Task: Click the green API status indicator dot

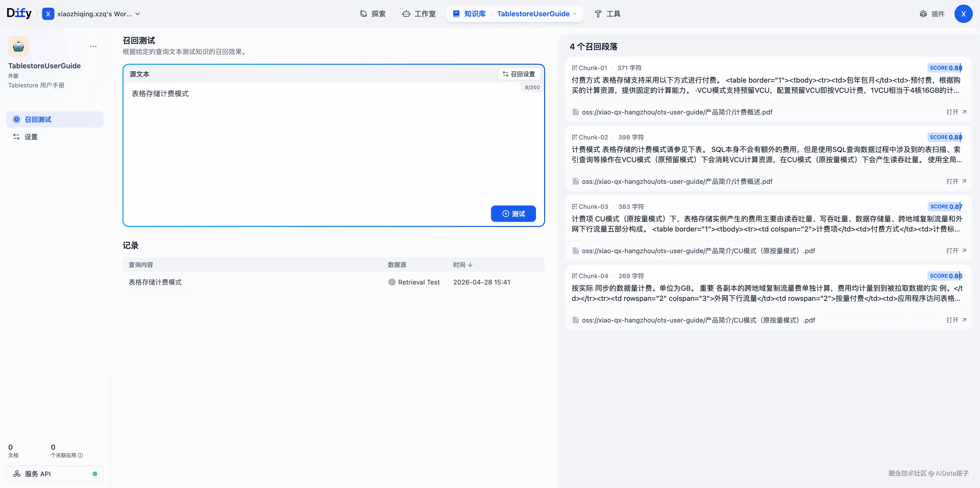Action: 95,474
